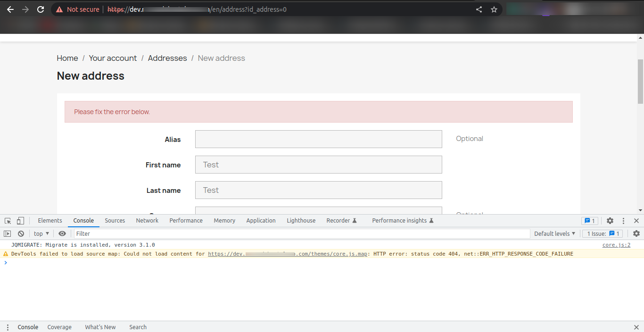Open the Application tab

point(261,221)
